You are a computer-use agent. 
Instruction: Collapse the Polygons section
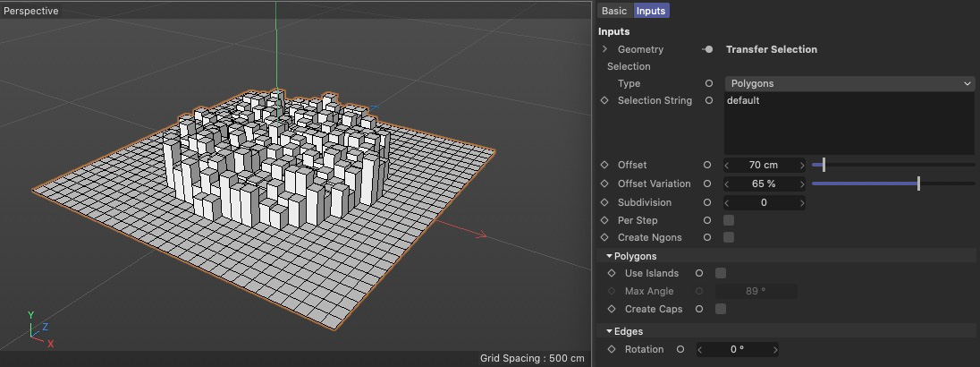tap(610, 256)
